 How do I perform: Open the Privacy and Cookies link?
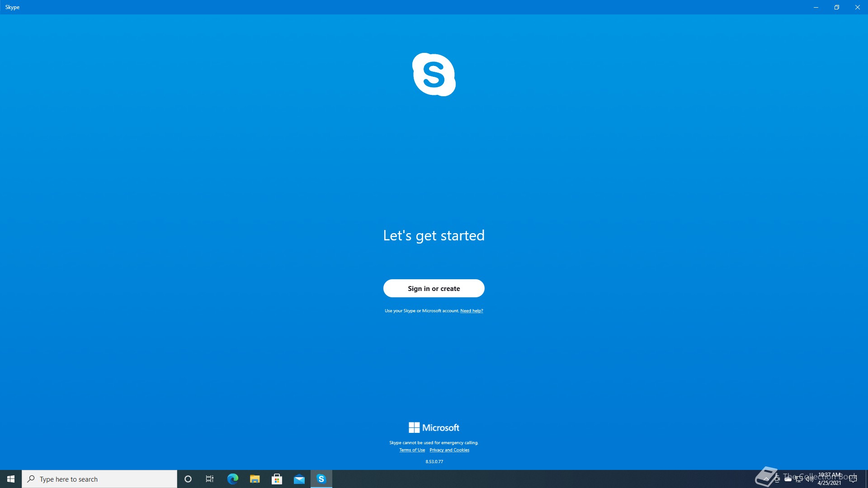coord(449,450)
